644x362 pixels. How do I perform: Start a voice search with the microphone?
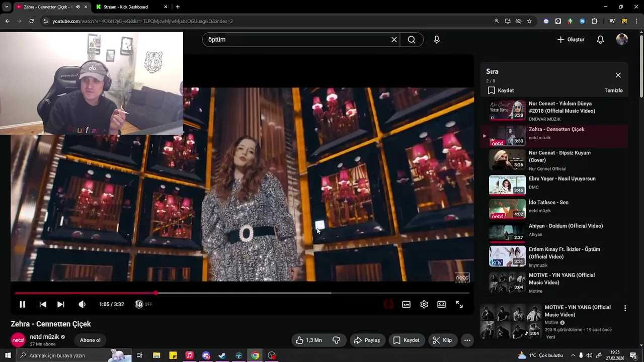tap(437, 40)
